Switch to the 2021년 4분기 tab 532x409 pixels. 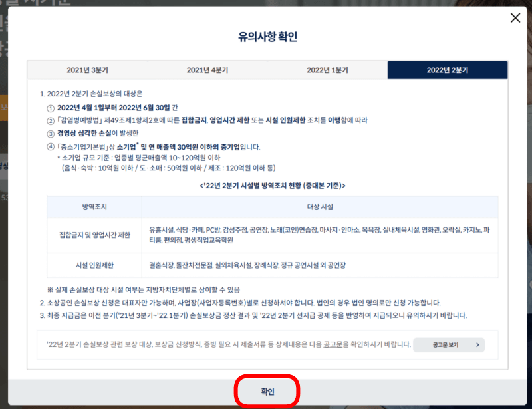[x=207, y=69]
